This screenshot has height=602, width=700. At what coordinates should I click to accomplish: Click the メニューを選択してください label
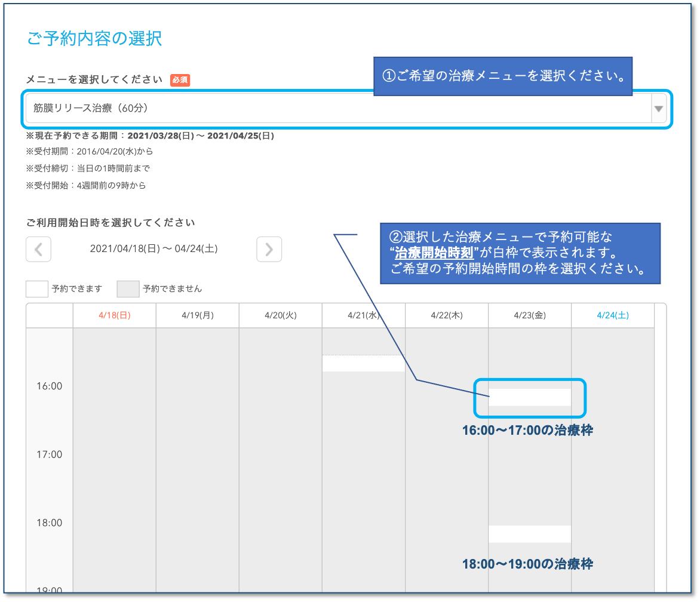coord(94,79)
